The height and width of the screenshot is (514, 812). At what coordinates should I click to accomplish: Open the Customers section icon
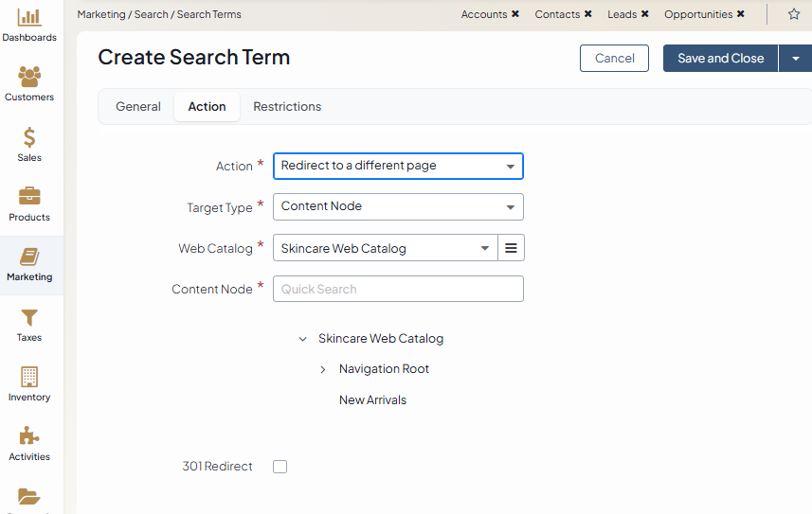tap(29, 77)
